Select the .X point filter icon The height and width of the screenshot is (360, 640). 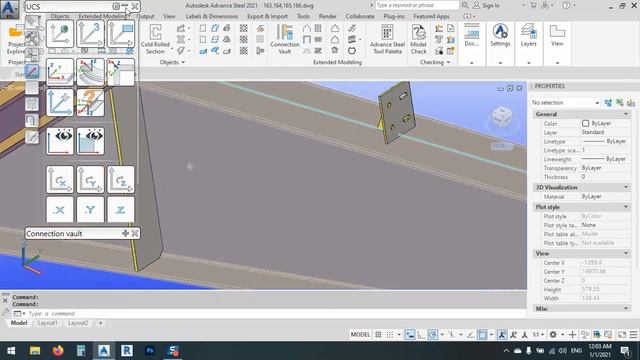[x=60, y=210]
